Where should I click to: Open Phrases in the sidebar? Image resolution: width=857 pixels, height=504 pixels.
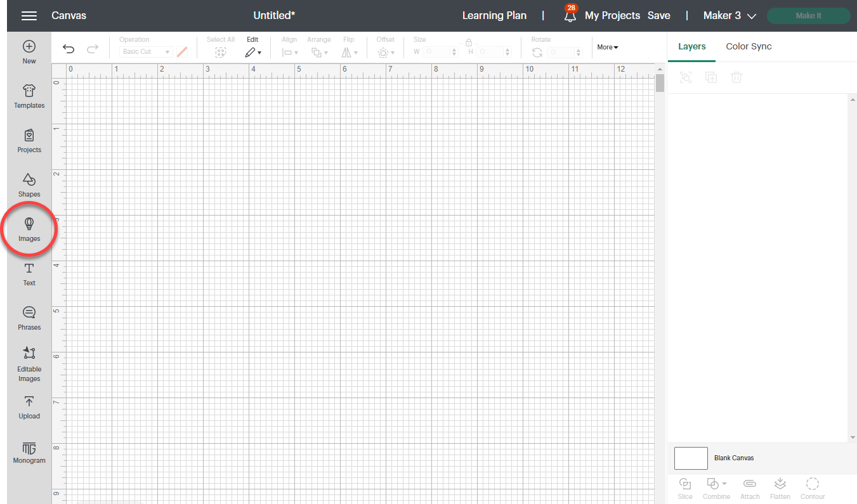(x=29, y=318)
